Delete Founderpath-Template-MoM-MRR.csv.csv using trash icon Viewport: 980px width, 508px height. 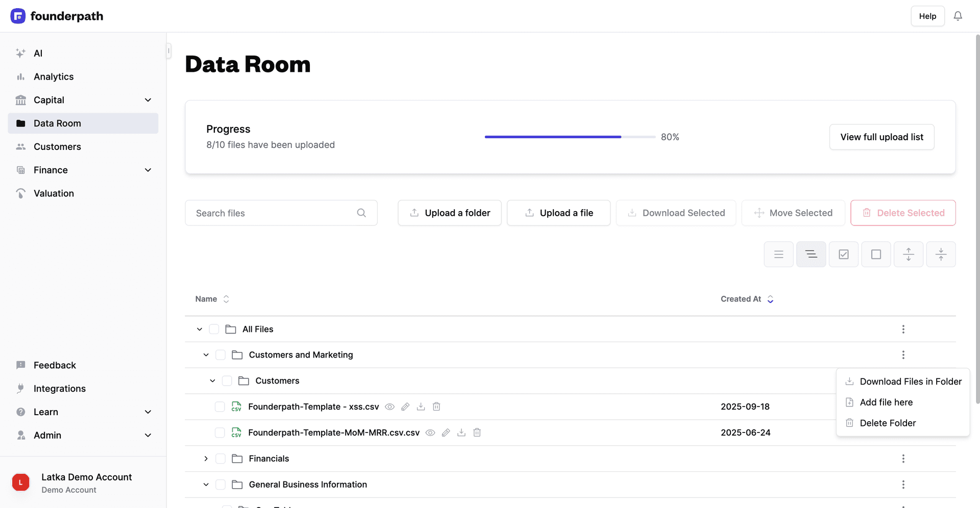pos(477,432)
